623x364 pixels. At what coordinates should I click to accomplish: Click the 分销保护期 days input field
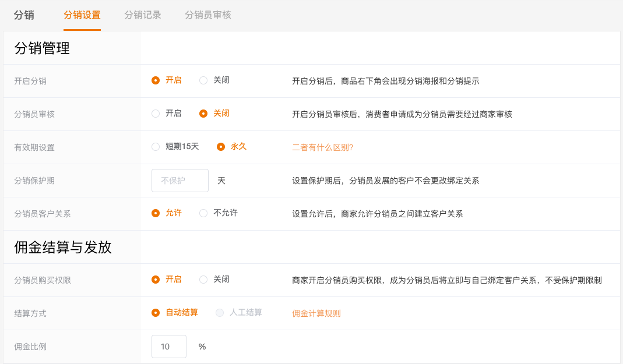[179, 181]
